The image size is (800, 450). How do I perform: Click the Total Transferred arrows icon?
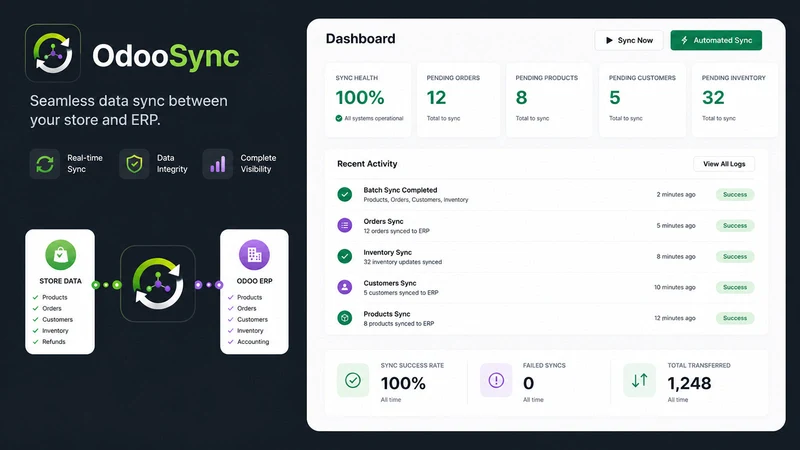click(639, 380)
